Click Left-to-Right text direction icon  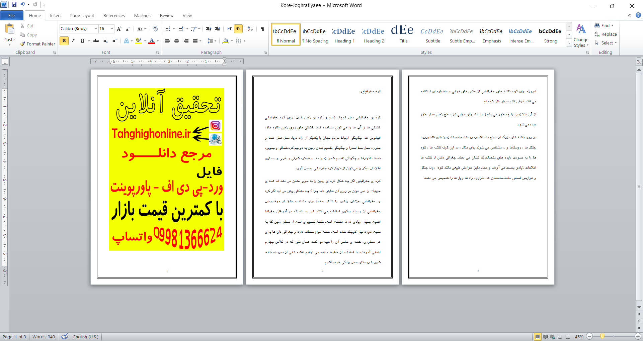pyautogui.click(x=230, y=29)
